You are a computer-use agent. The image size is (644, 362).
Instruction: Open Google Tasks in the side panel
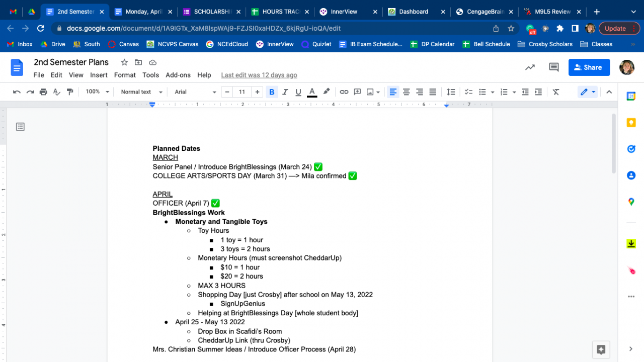631,149
